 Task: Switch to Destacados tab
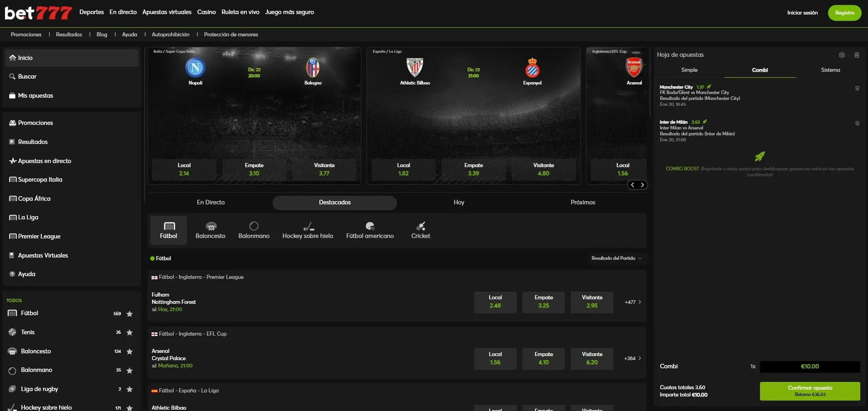tap(335, 203)
